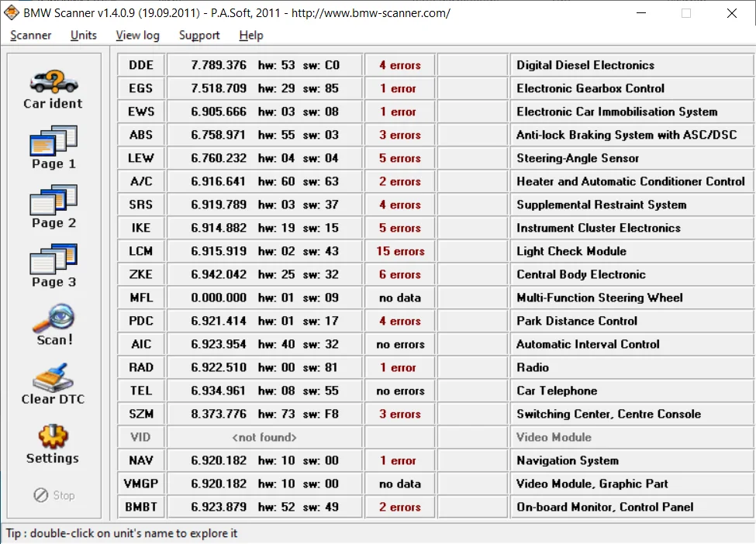Click the MFL 'no data' cell

pos(400,298)
